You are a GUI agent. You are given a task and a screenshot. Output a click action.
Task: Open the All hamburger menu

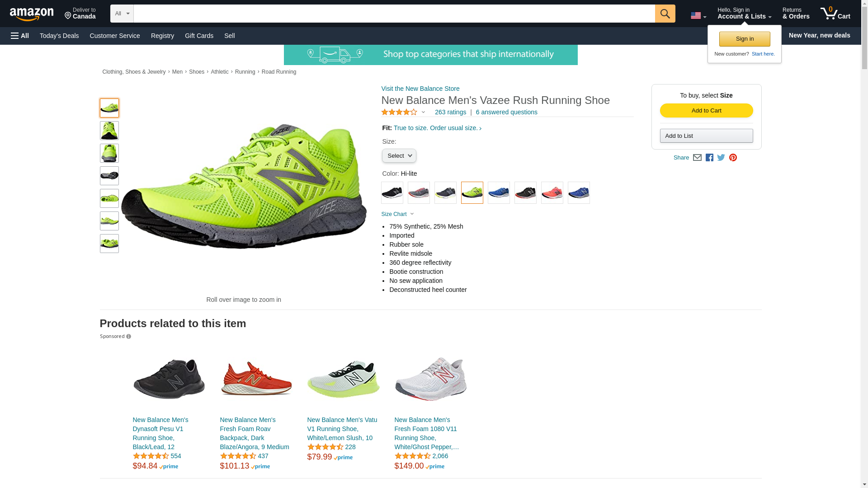coord(20,36)
